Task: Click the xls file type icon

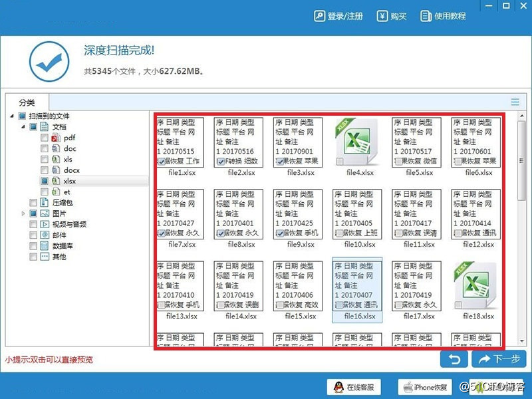Action: 56,160
